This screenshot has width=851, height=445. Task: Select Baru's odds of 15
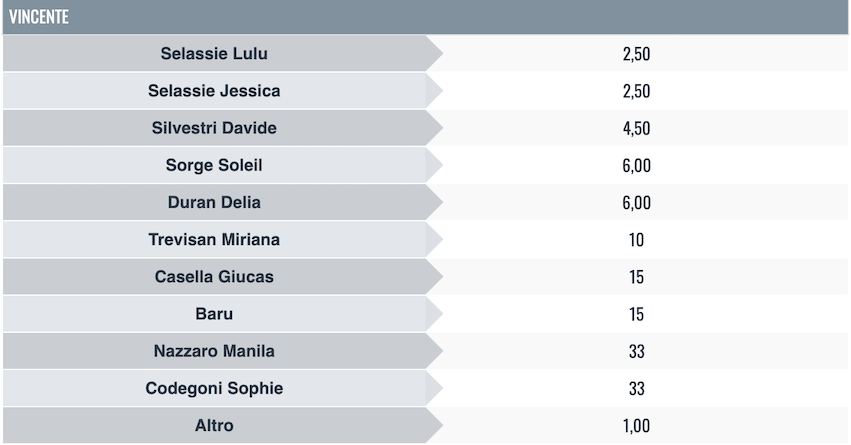coord(636,314)
